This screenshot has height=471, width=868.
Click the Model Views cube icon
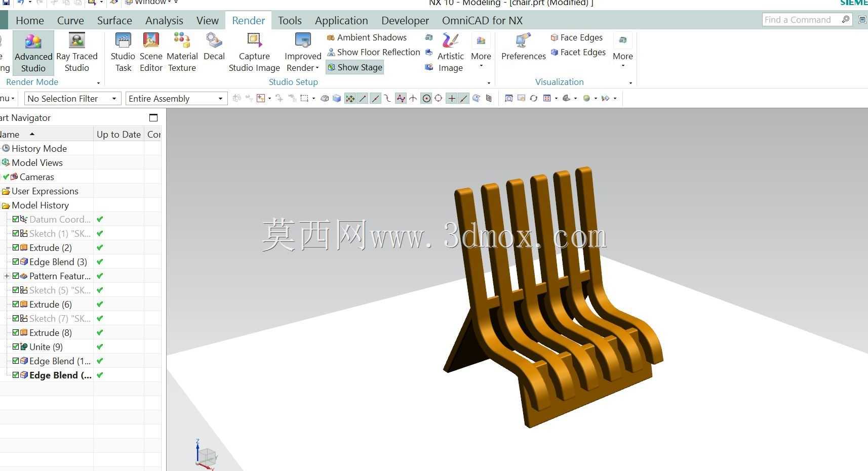(x=6, y=162)
